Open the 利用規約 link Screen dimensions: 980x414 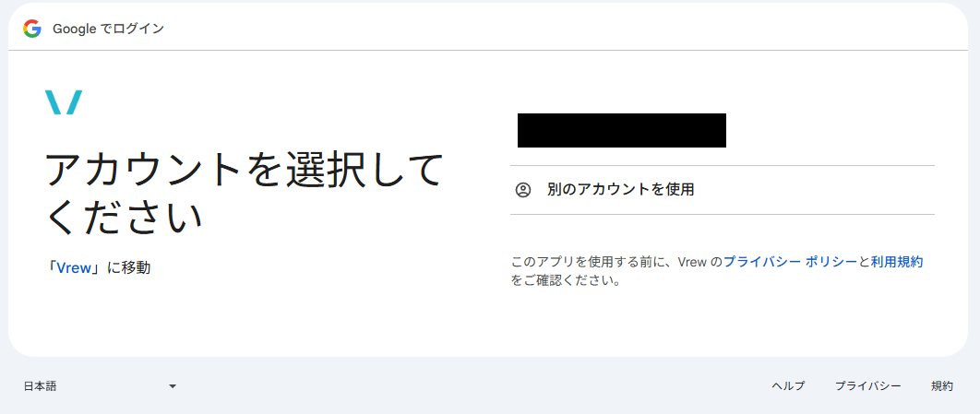click(x=897, y=262)
